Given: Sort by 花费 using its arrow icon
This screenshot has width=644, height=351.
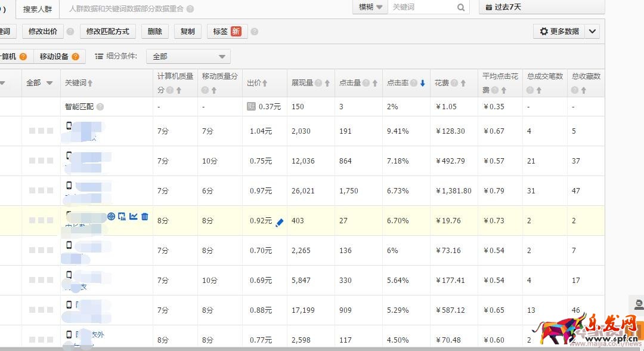Looking at the screenshot, I should click(x=463, y=83).
